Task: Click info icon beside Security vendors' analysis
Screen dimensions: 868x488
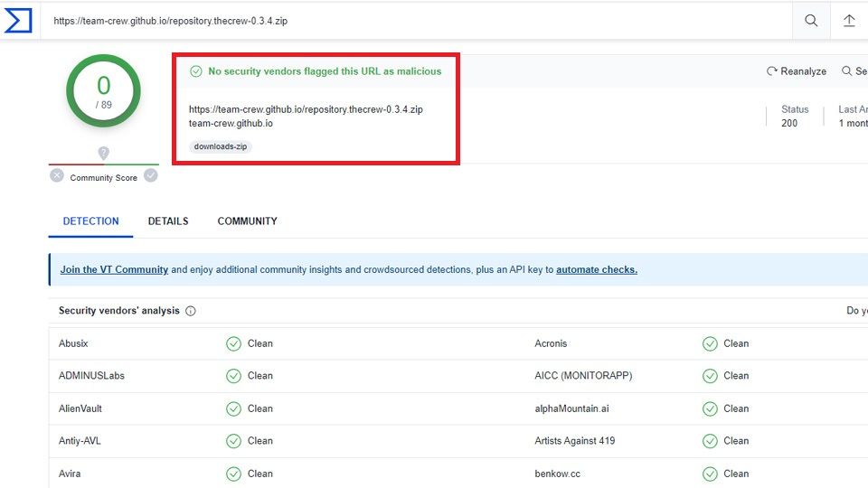Action: tap(191, 311)
